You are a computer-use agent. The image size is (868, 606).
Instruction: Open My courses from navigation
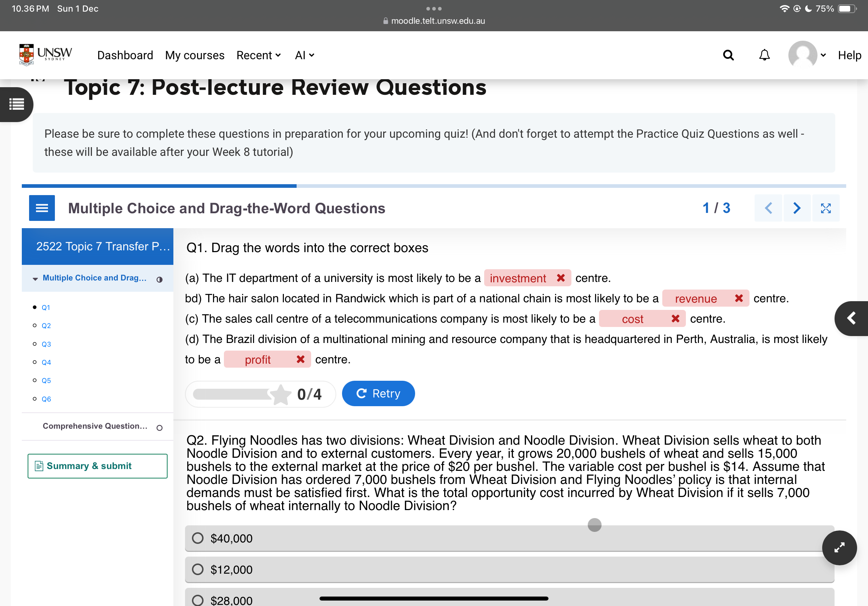pyautogui.click(x=195, y=55)
